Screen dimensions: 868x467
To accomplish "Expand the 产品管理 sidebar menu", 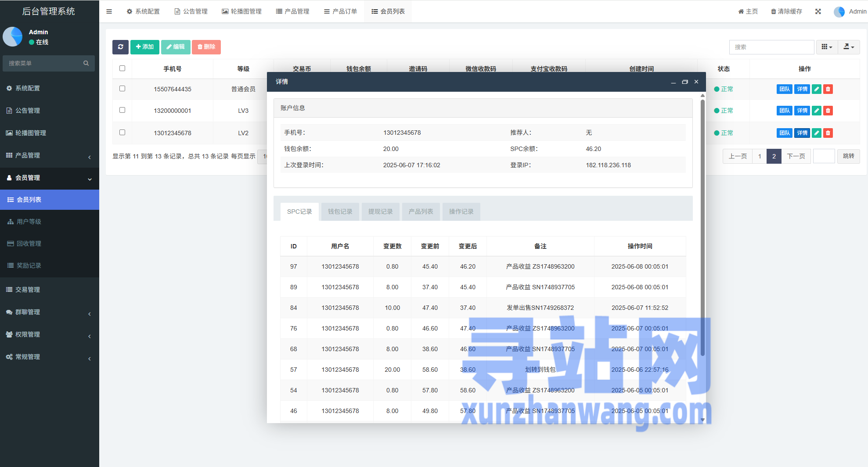I will [49, 155].
